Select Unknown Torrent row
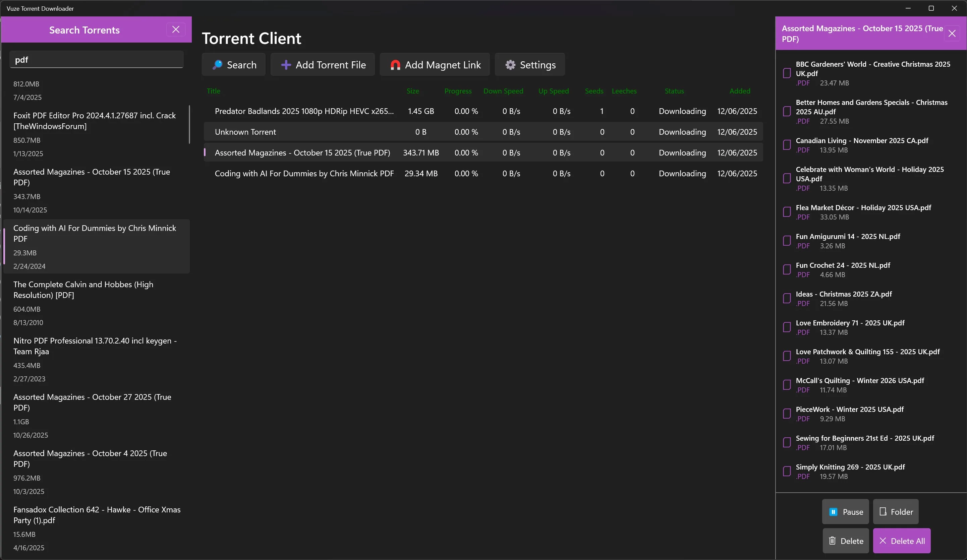This screenshot has width=967, height=560. coord(483,132)
